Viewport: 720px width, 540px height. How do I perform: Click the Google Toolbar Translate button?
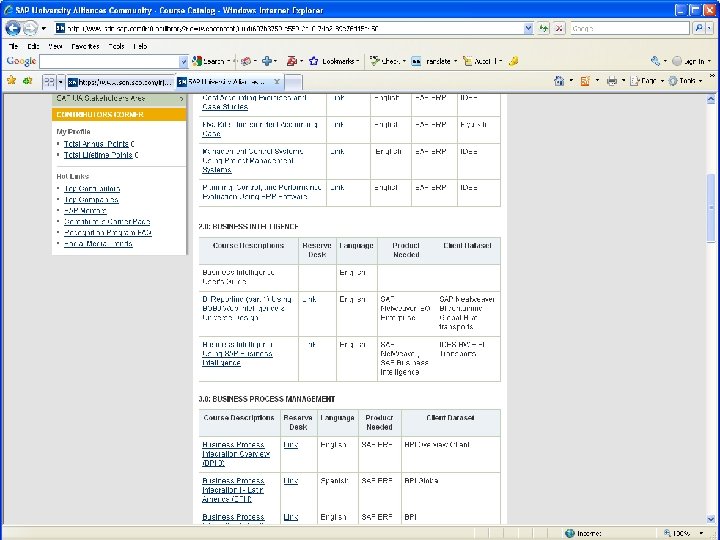tap(434, 61)
